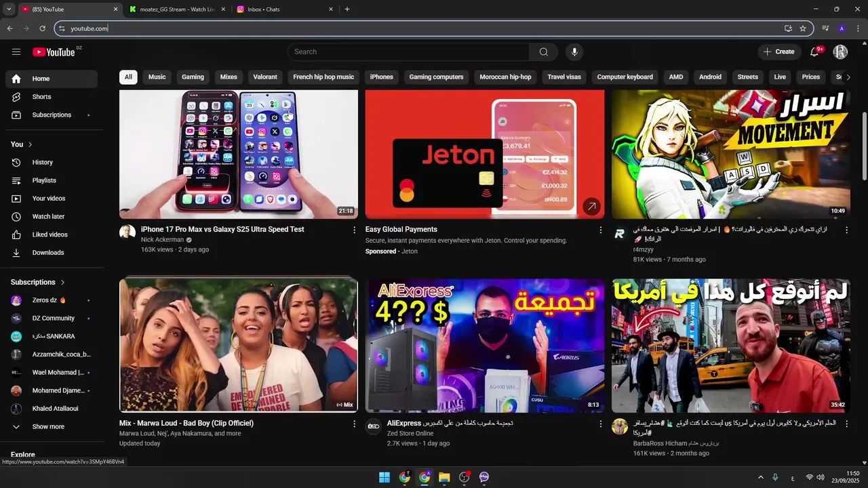Select the Moroccan hip-hop chip
The height and width of the screenshot is (488, 868).
coord(505,77)
